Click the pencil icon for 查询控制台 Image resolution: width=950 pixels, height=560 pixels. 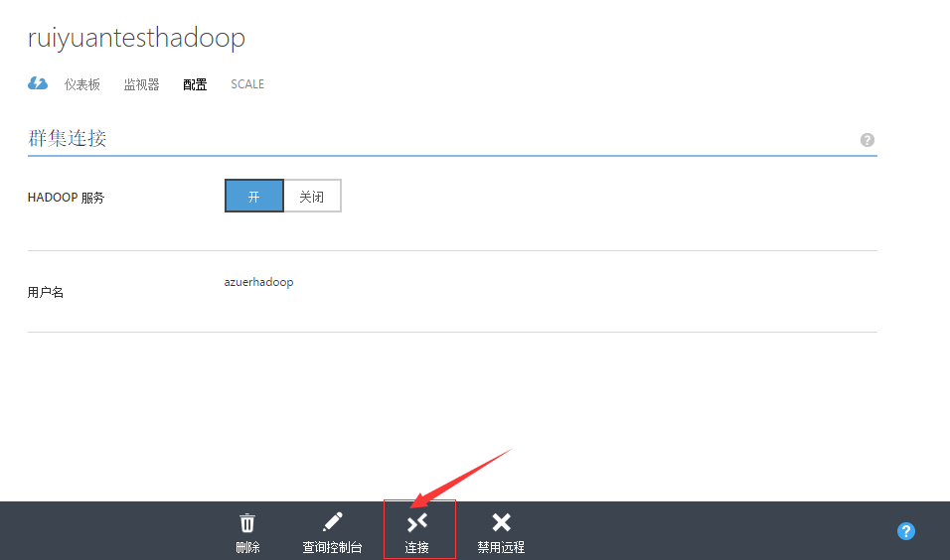(332, 522)
